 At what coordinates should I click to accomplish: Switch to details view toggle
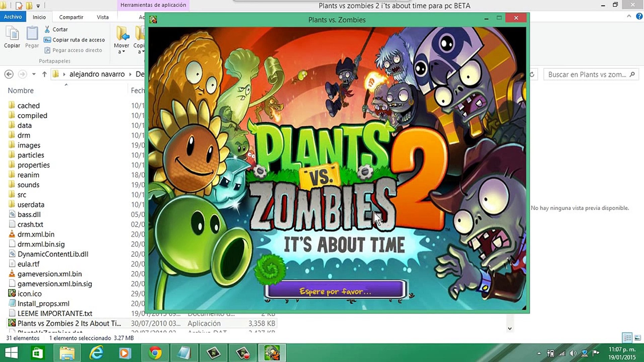point(627,338)
